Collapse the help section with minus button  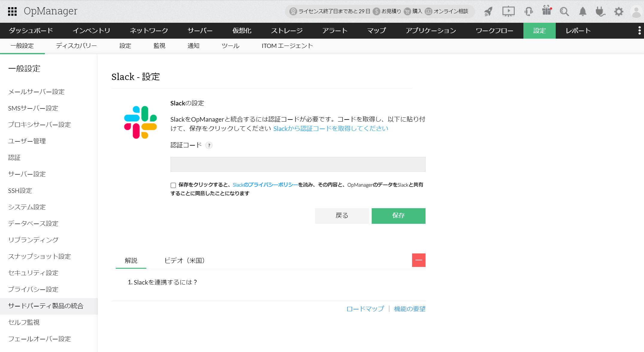click(x=419, y=260)
